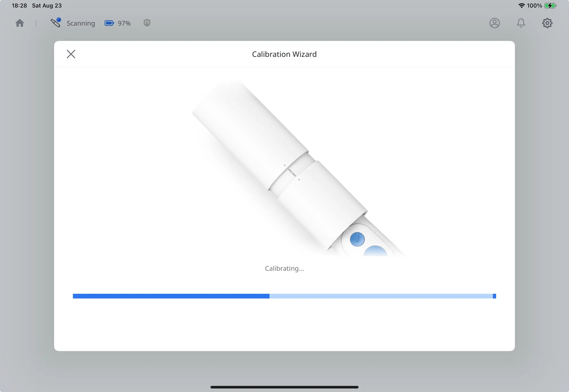This screenshot has height=392, width=569.
Task: Select the Scanning status label
Action: 81,23
